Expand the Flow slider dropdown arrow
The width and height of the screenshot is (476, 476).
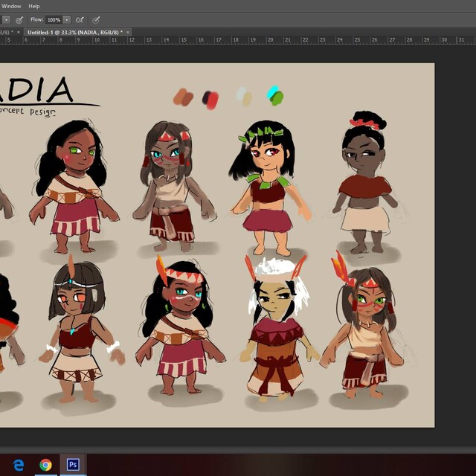67,19
